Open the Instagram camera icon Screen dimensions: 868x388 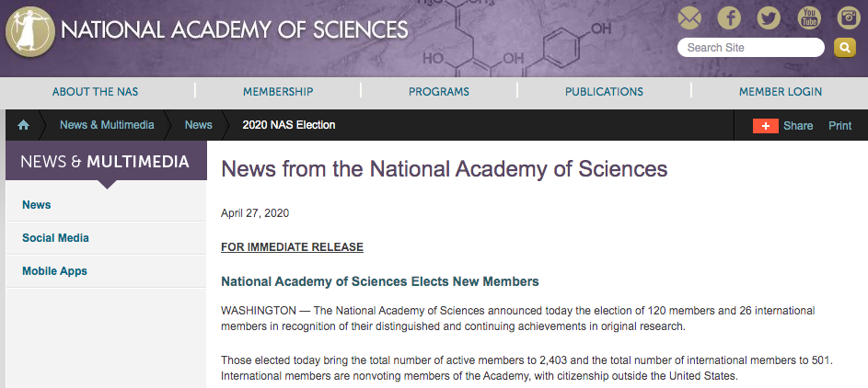point(847,17)
